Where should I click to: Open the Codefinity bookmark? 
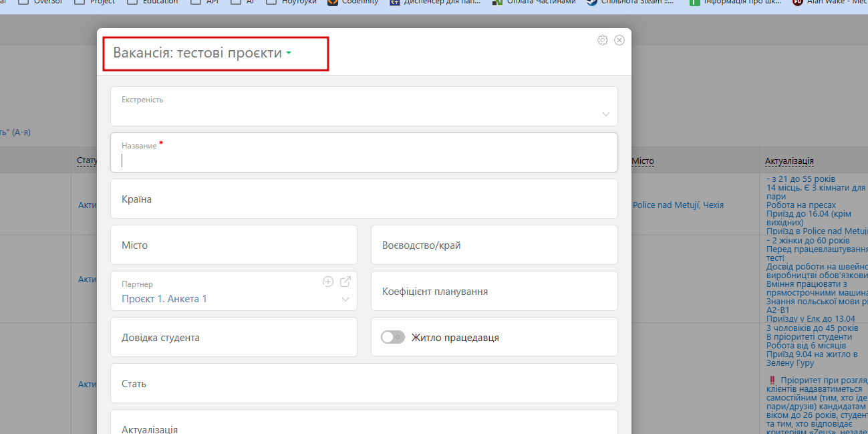click(x=353, y=3)
